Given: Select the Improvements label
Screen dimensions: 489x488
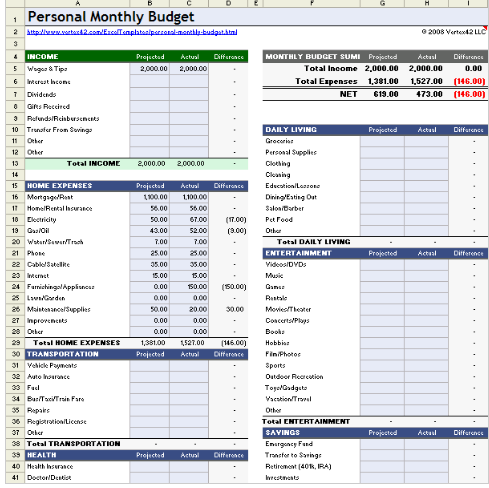Looking at the screenshot, I should 47,321.
